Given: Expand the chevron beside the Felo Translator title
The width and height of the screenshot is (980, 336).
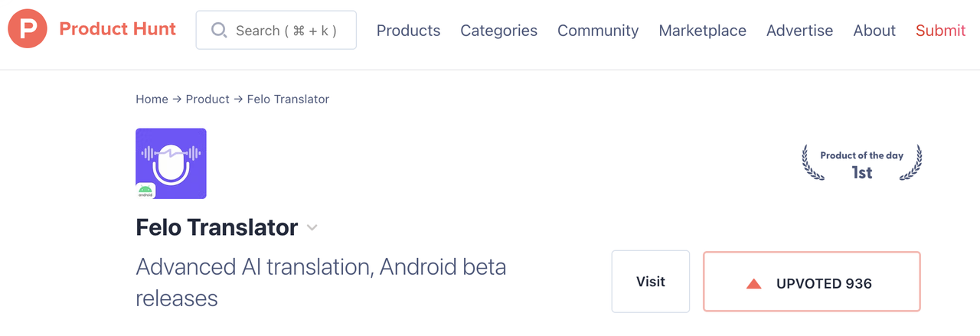Looking at the screenshot, I should pos(312,227).
